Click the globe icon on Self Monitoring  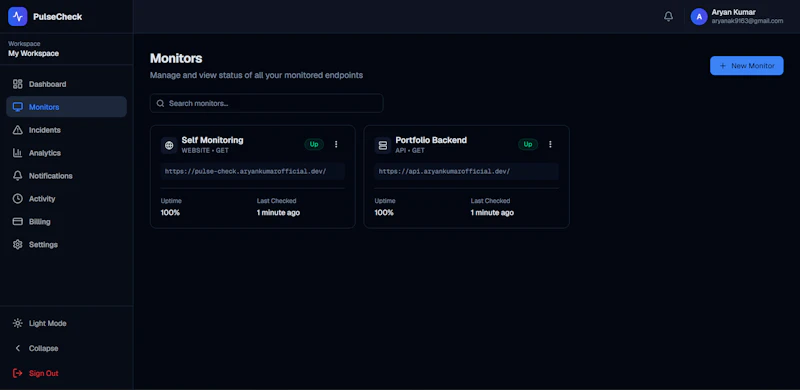click(169, 145)
